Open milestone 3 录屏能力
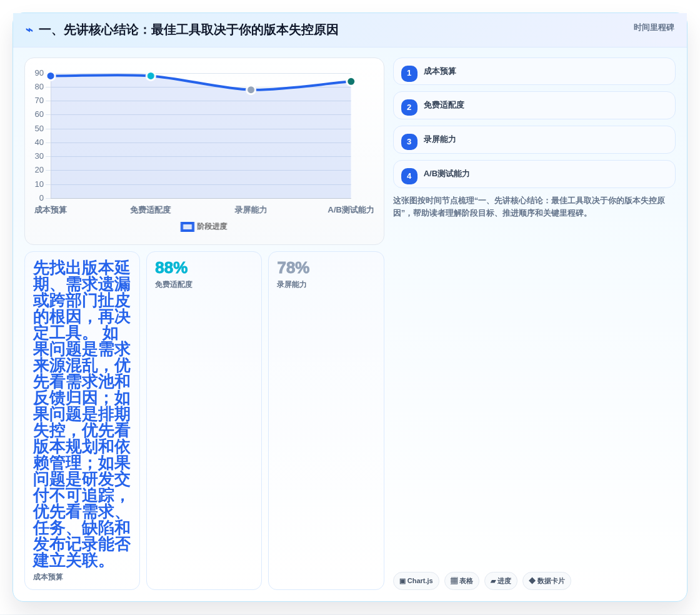 [x=534, y=140]
